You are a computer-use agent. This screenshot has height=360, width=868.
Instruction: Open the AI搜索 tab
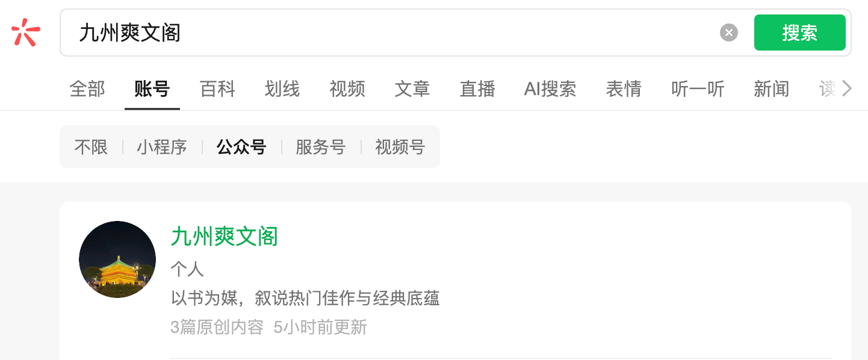[550, 89]
